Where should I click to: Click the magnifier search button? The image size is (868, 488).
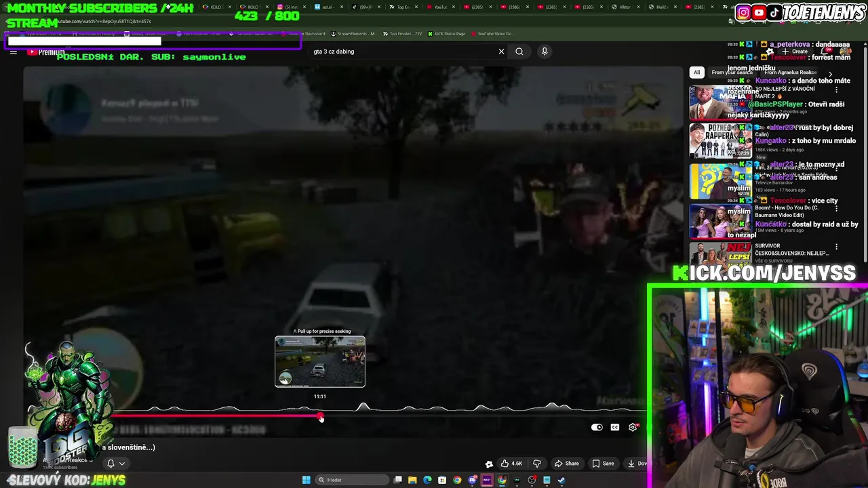click(x=519, y=52)
